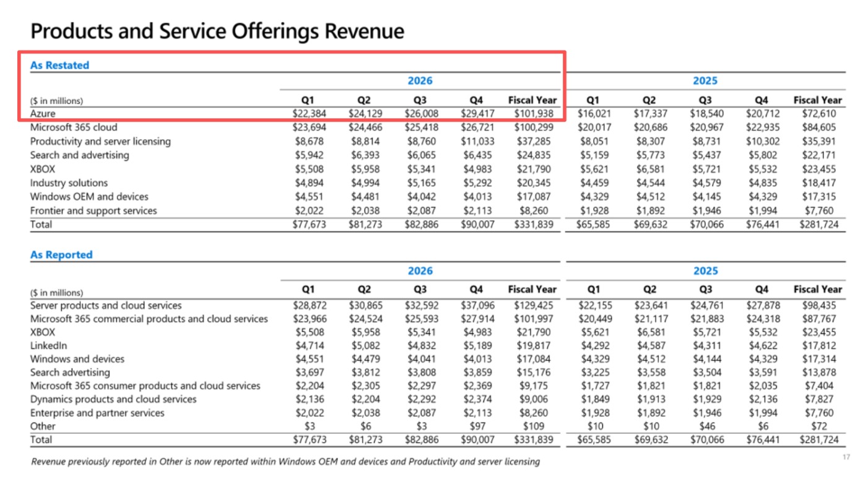Screen dimensions: 868x477
Task: Click the 2025 header in restated table
Action: [705, 81]
